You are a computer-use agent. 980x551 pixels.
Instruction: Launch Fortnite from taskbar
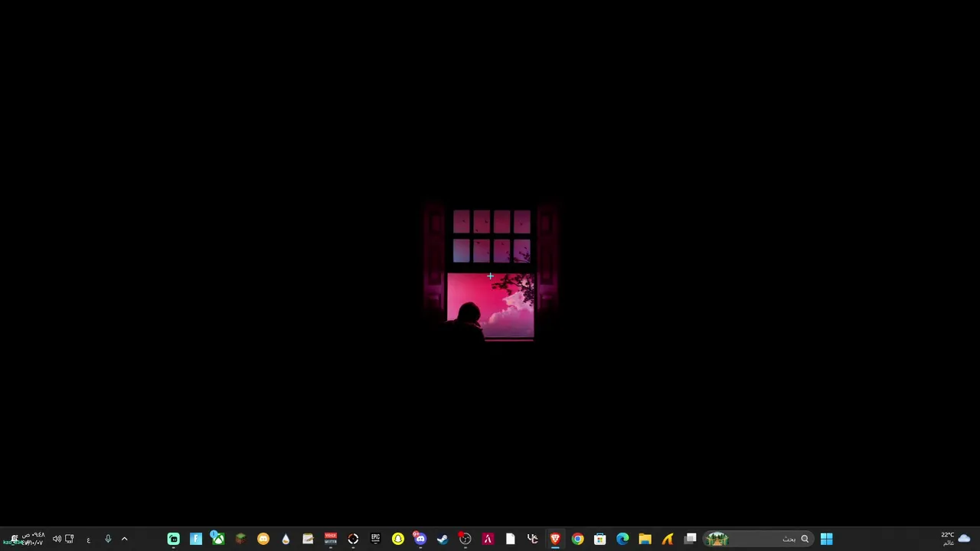[x=196, y=539]
